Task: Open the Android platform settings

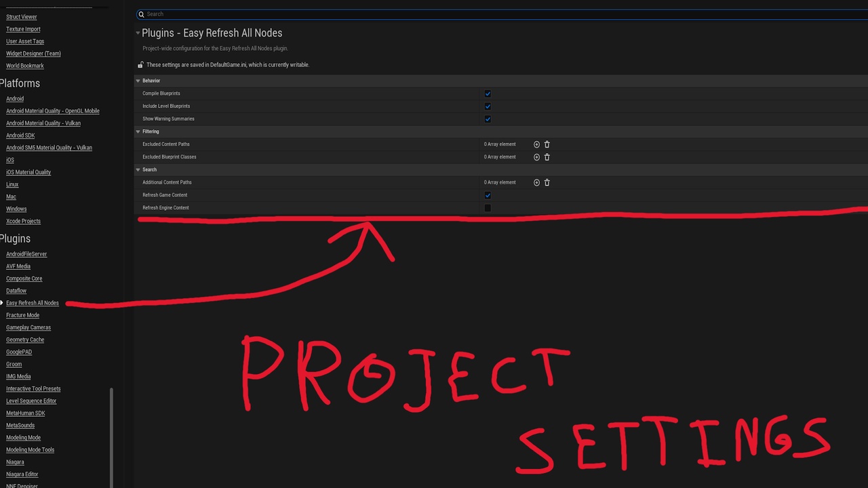Action: [15, 99]
